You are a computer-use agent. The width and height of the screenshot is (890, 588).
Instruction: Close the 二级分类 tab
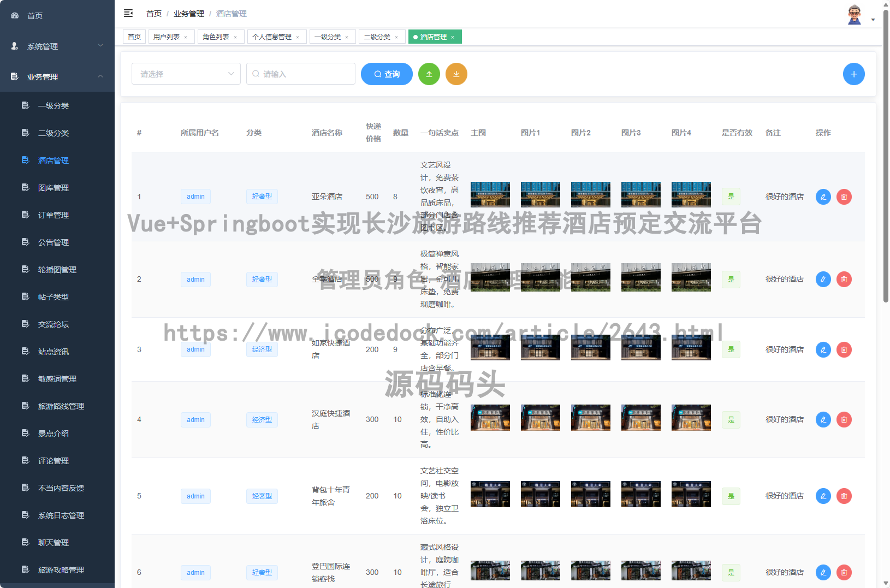coord(396,37)
